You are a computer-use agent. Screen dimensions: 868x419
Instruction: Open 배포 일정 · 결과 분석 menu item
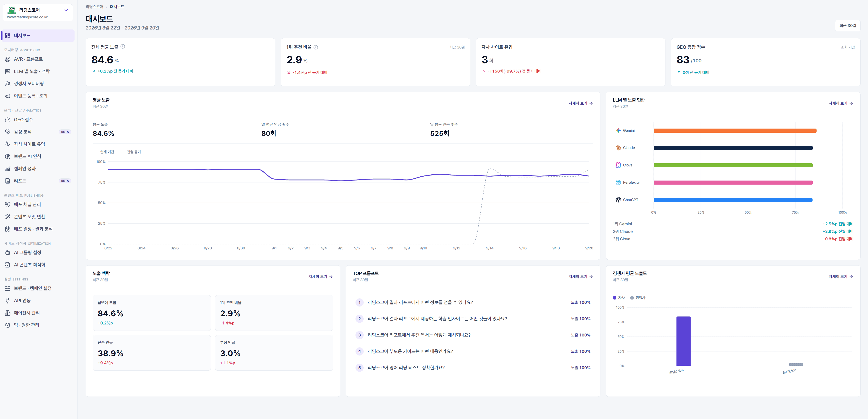tap(38, 229)
